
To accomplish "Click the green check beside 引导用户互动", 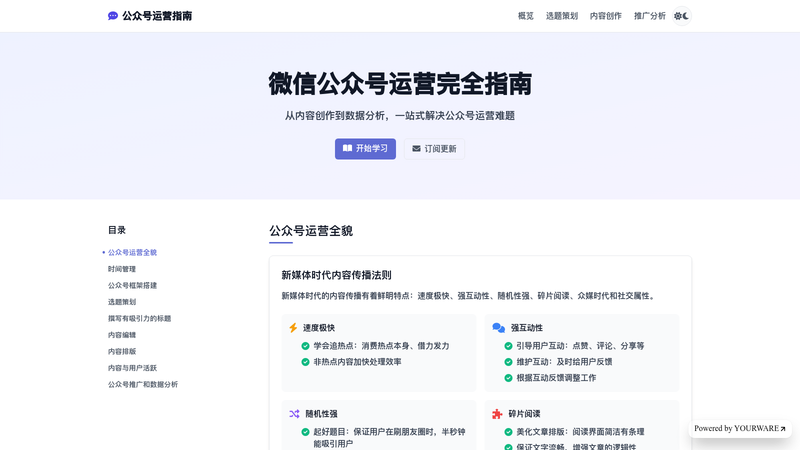I will [508, 346].
